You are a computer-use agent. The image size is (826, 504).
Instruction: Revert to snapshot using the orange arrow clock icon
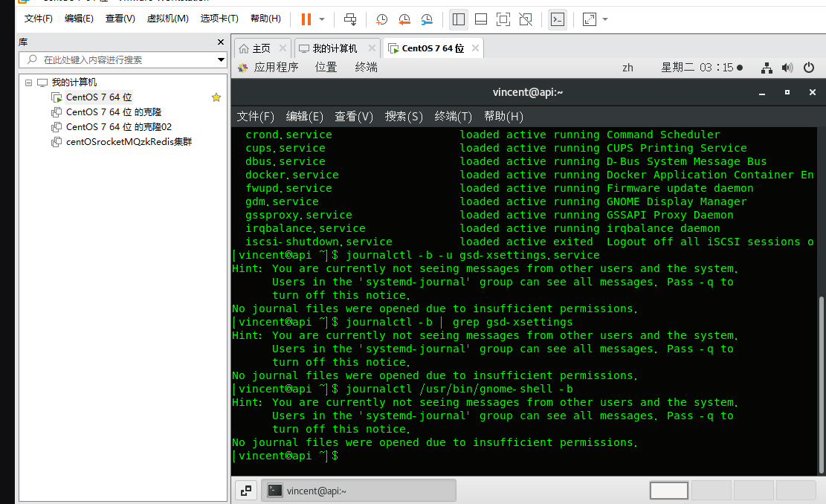[x=404, y=19]
